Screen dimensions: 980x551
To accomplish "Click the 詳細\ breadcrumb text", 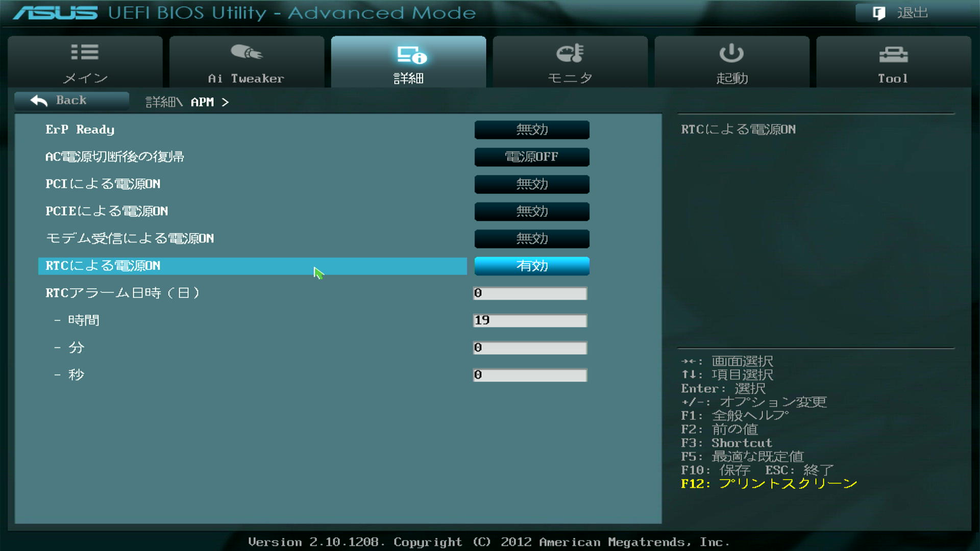I will pyautogui.click(x=164, y=102).
